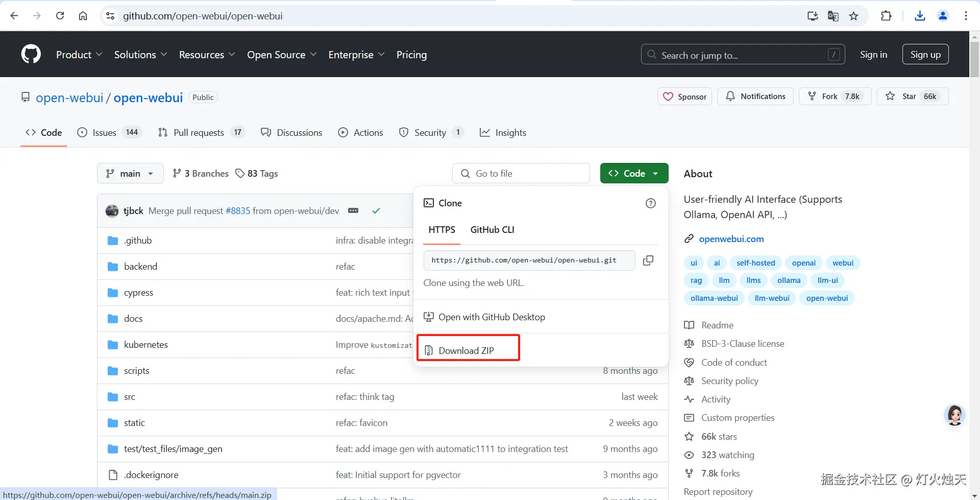Focus the Go to file input
Image resolution: width=980 pixels, height=500 pixels.
521,174
